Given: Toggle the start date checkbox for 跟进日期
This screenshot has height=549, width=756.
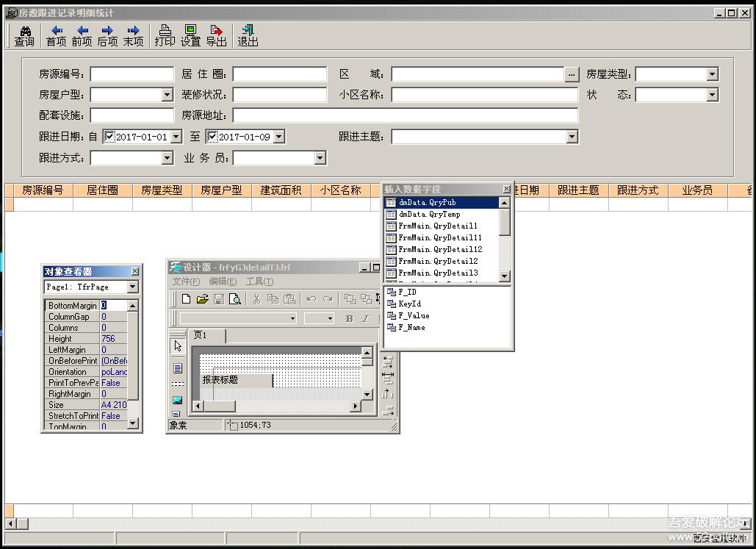Looking at the screenshot, I should click(x=110, y=137).
